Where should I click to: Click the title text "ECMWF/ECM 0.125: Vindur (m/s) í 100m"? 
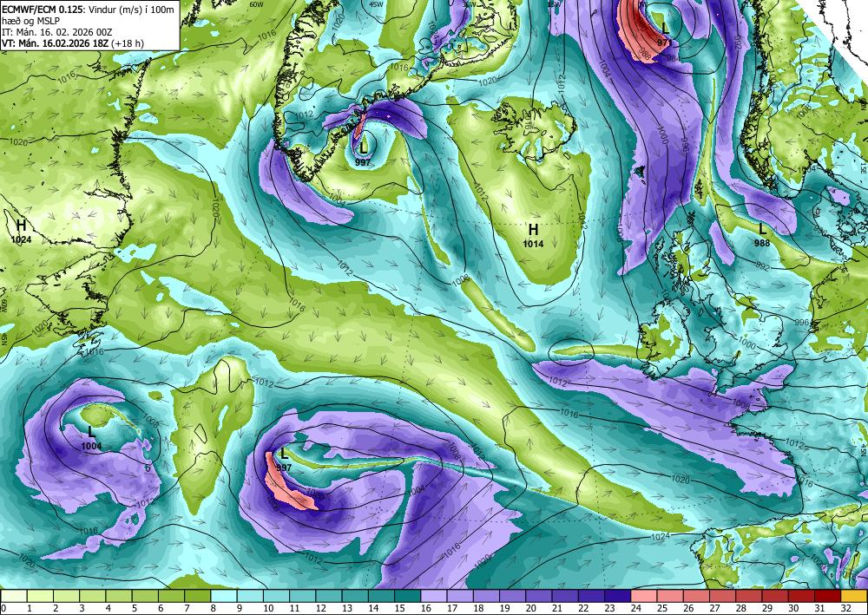[88, 10]
